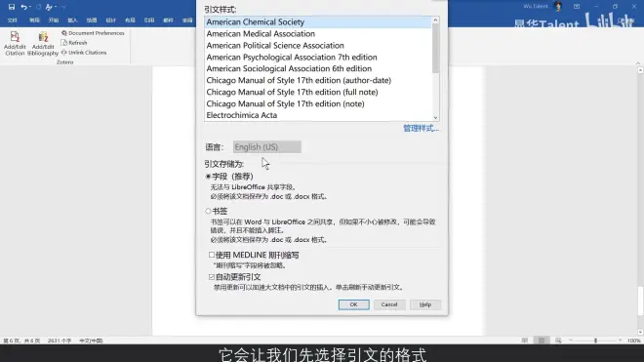
Task: Select American Psychological Association 7th edition
Action: tap(318, 58)
